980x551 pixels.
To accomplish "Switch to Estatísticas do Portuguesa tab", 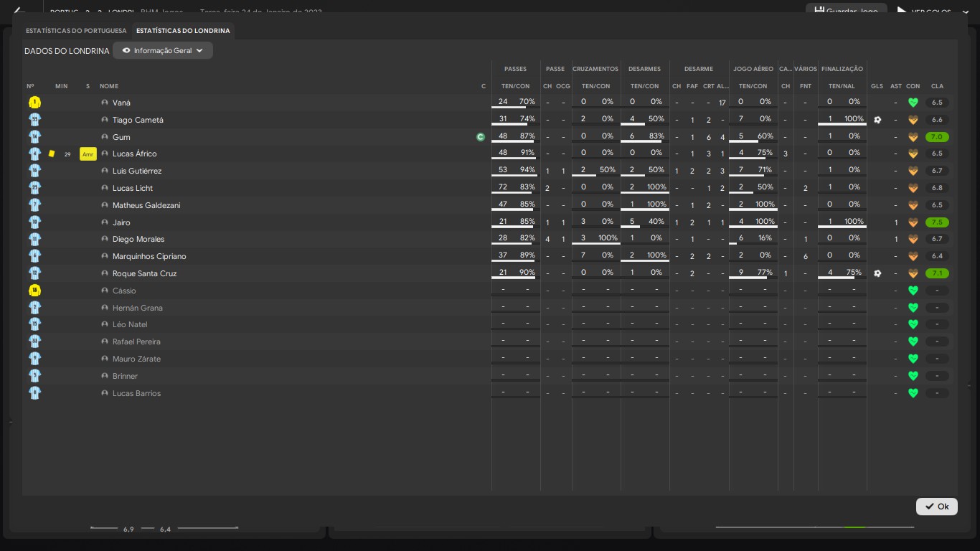I will tap(76, 31).
